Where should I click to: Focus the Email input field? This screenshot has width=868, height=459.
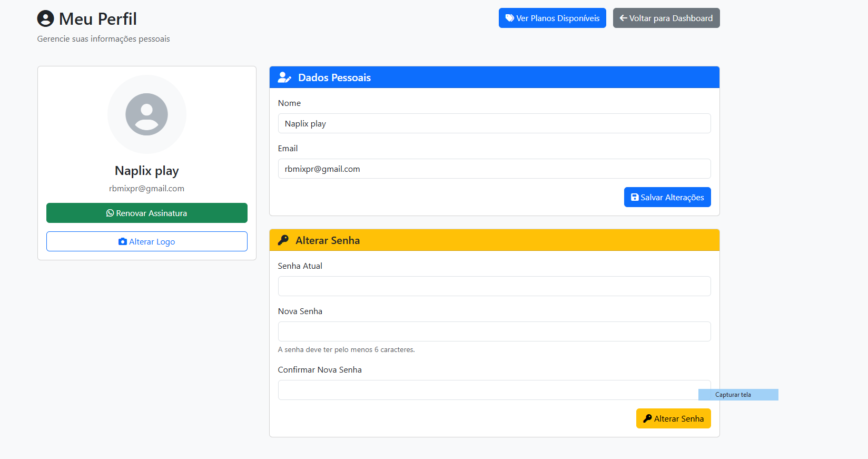494,169
